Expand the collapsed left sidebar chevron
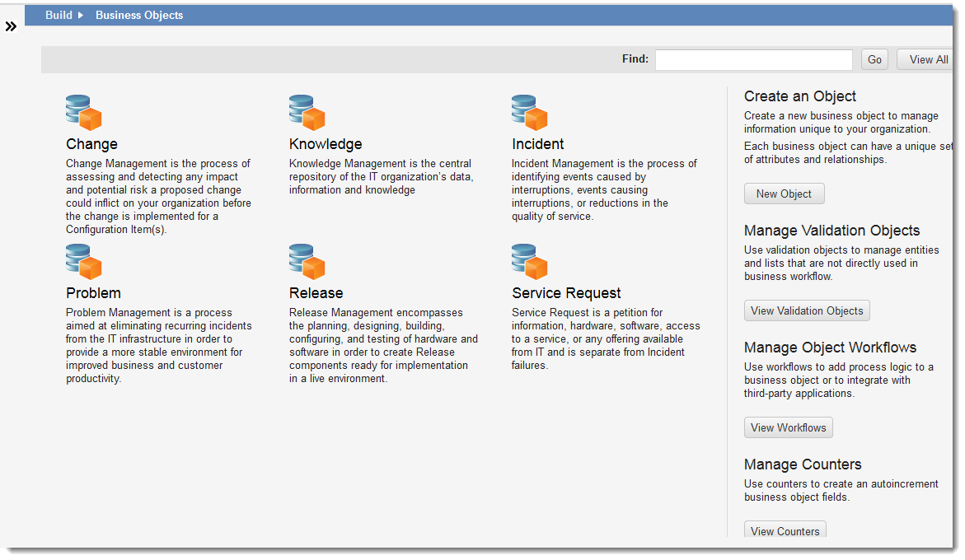The height and width of the screenshot is (560, 965). [x=11, y=26]
